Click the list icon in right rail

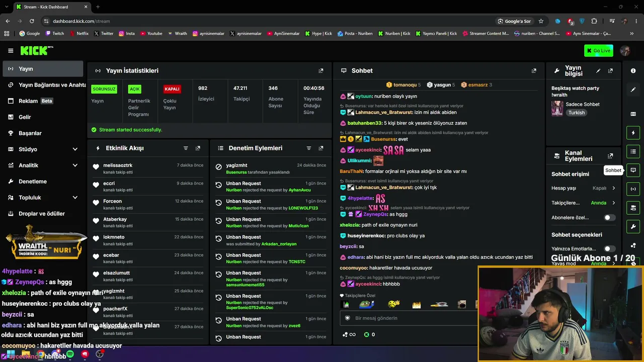tap(633, 151)
